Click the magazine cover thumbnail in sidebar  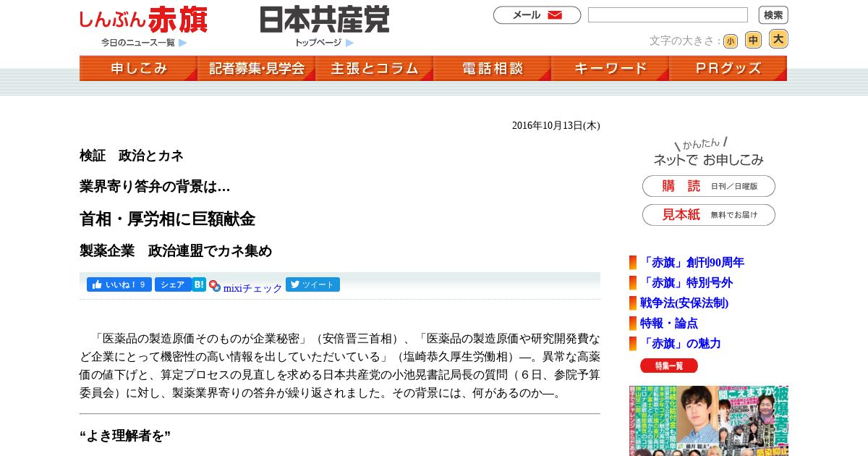pyautogui.click(x=709, y=421)
